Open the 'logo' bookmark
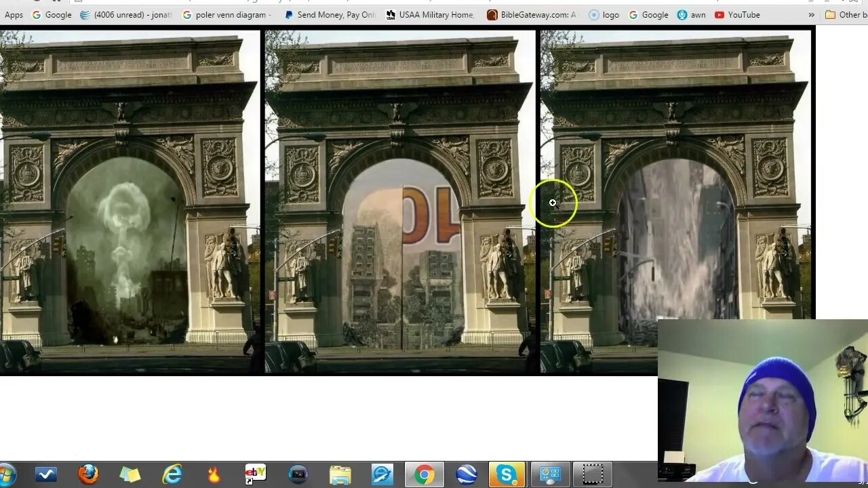 click(604, 14)
